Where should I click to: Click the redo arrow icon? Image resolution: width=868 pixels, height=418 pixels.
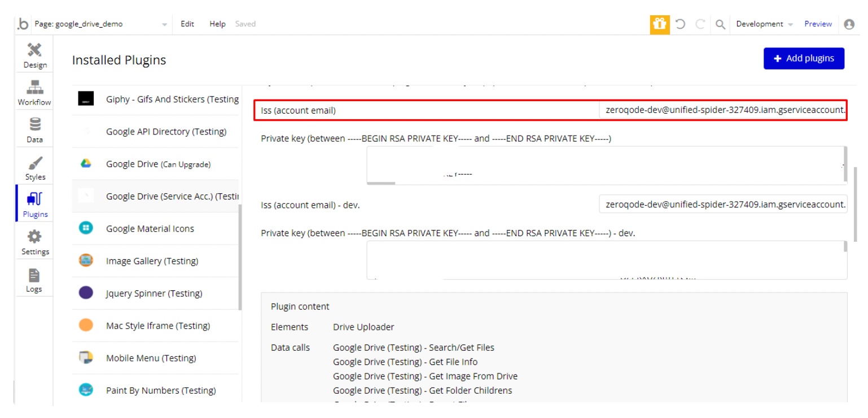[x=700, y=24]
